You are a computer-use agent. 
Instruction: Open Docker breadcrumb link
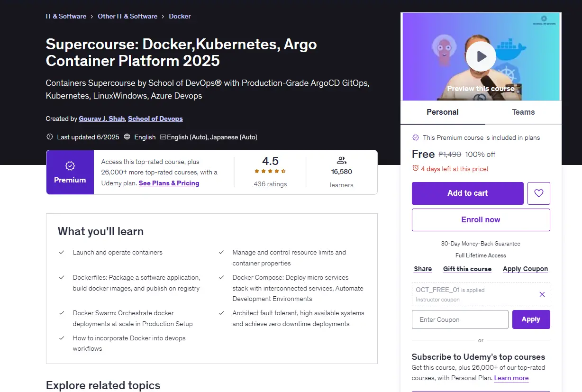180,16
